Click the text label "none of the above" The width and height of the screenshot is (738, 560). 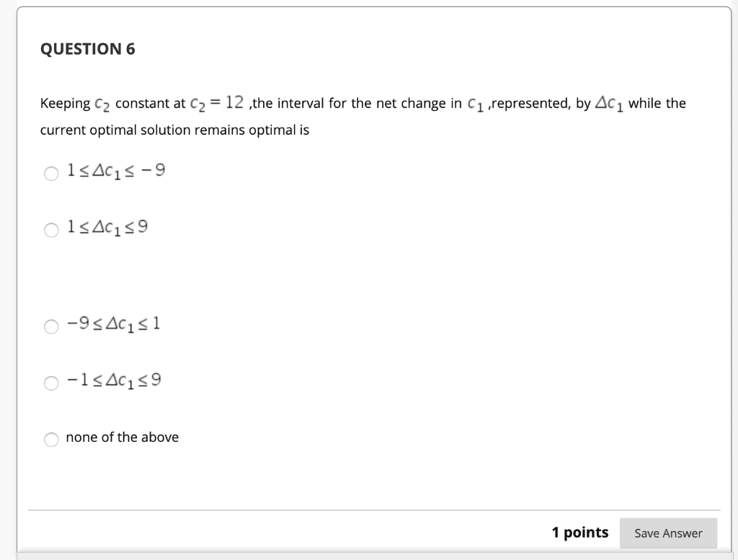(121, 437)
